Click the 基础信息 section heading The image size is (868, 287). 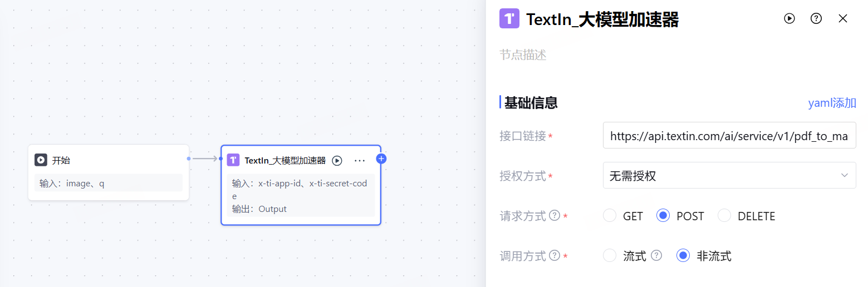point(531,103)
